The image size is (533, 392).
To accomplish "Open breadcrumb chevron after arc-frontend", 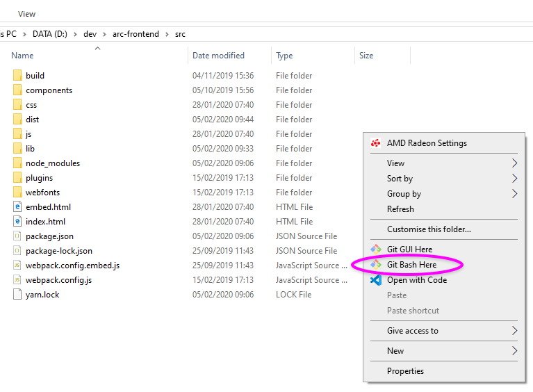I will [x=167, y=34].
